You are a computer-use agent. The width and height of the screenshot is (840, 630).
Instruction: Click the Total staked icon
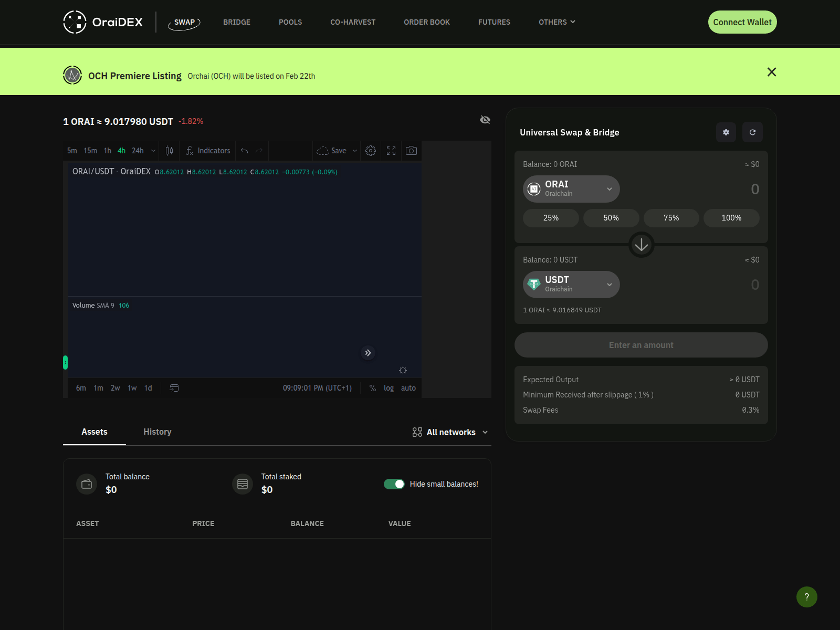point(243,484)
